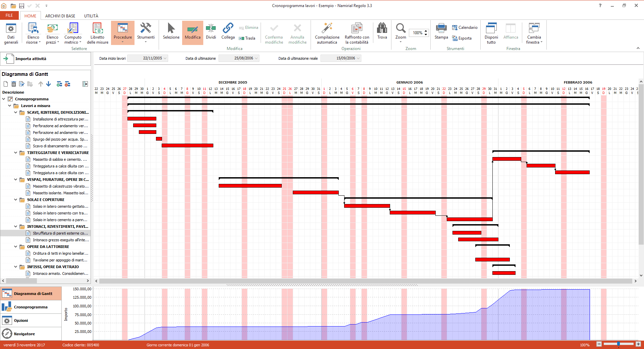This screenshot has width=644, height=349.
Task: Collapse the Lavori a misura node
Action: pyautogui.click(x=9, y=106)
